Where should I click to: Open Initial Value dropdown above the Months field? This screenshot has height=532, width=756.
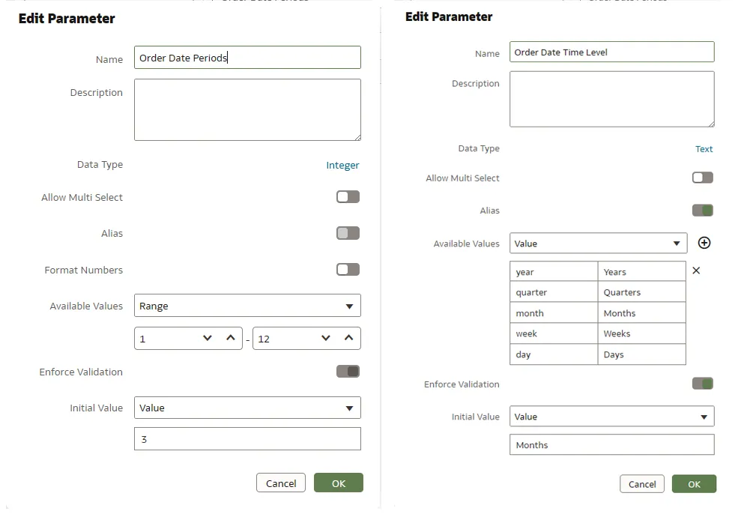[611, 417]
